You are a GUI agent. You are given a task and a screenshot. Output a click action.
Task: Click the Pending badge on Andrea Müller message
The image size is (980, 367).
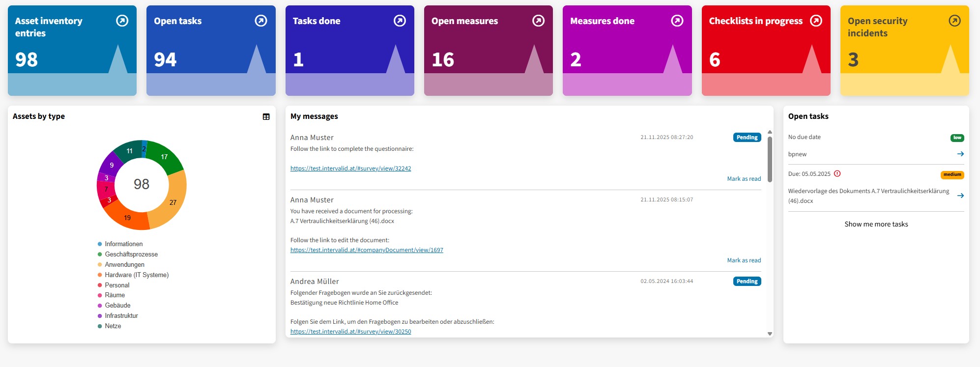click(747, 282)
